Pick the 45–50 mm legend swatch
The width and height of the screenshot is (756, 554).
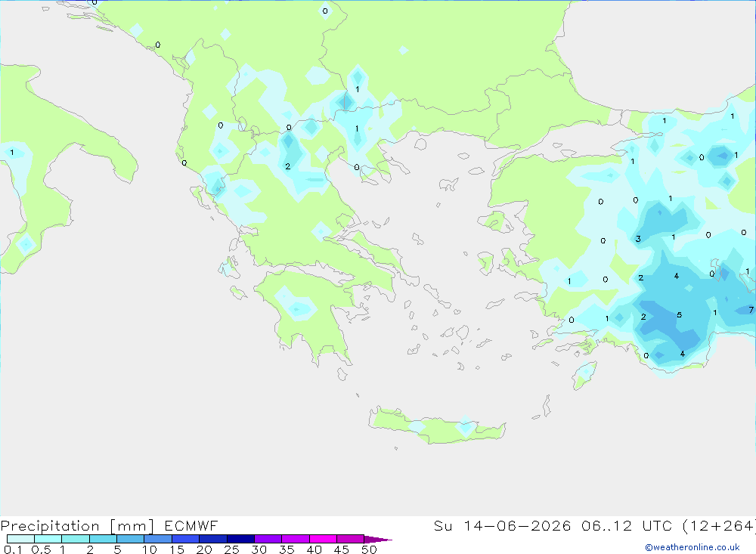point(350,539)
